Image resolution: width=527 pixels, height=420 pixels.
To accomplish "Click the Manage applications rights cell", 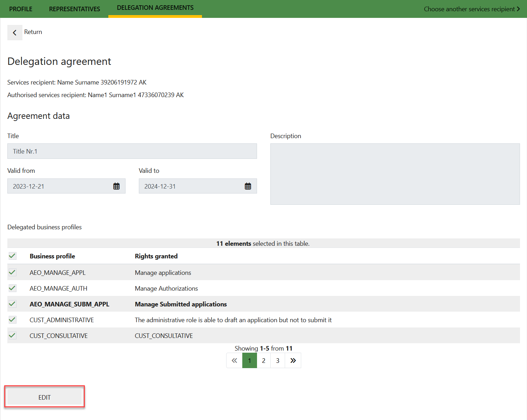I will [x=163, y=273].
